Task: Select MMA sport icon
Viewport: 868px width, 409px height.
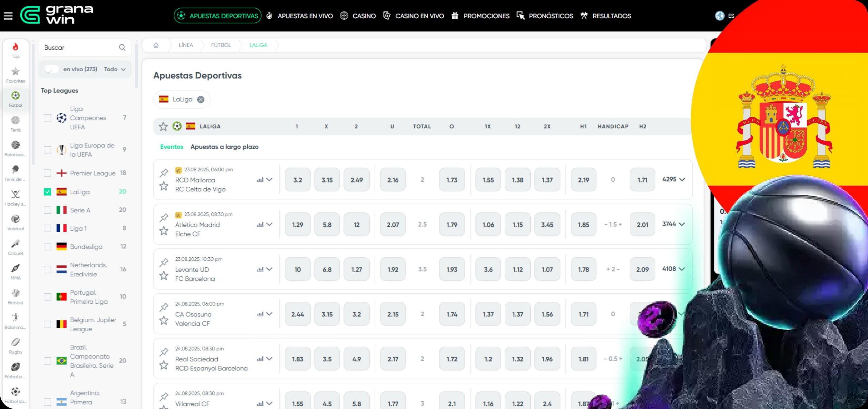Action: tap(16, 272)
